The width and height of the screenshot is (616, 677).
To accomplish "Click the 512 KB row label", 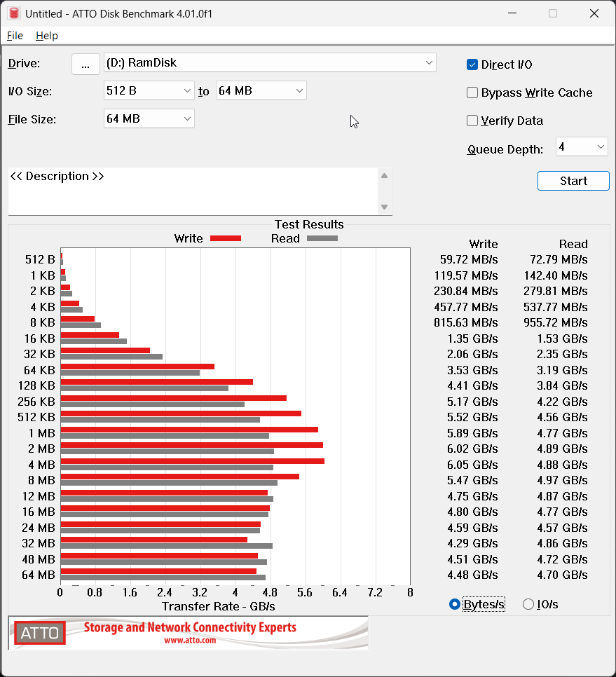I will click(x=36, y=417).
